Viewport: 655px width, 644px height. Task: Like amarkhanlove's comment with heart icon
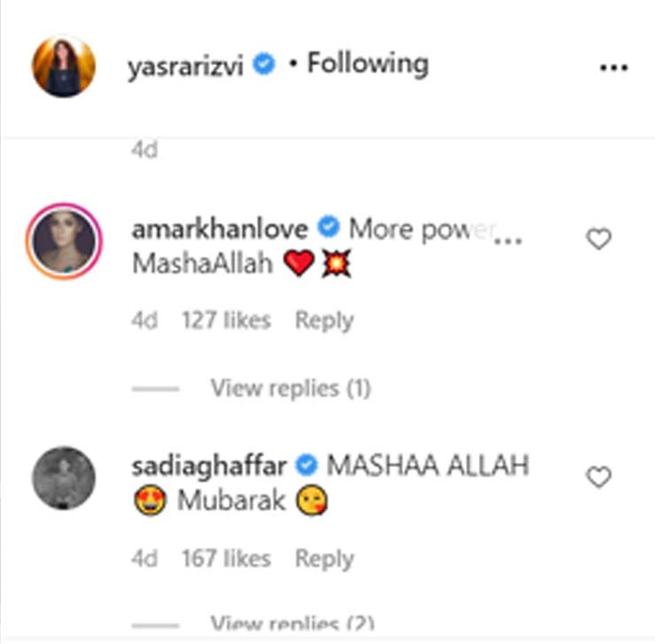[598, 239]
